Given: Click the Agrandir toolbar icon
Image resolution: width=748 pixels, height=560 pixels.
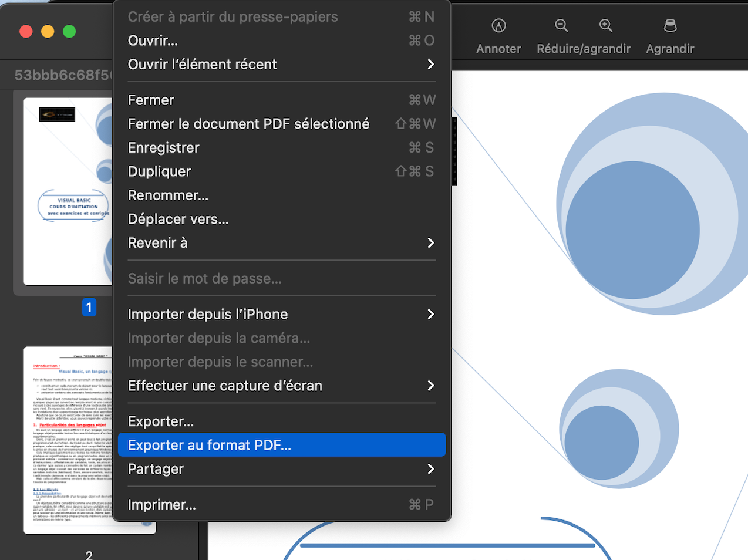Looking at the screenshot, I should coord(670,26).
